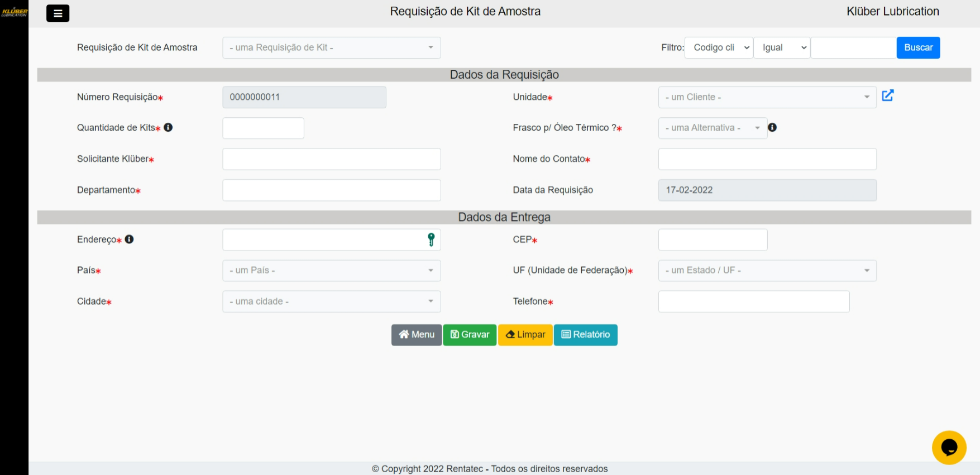The height and width of the screenshot is (475, 980).
Task: Click the green Gravar button
Action: [470, 335]
